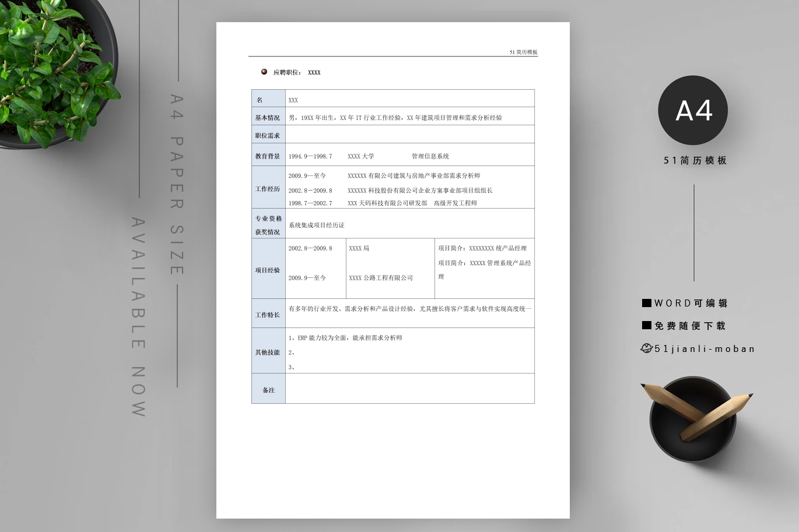This screenshot has width=799, height=532.
Task: Select the 工作特长 row header
Action: tap(268, 313)
